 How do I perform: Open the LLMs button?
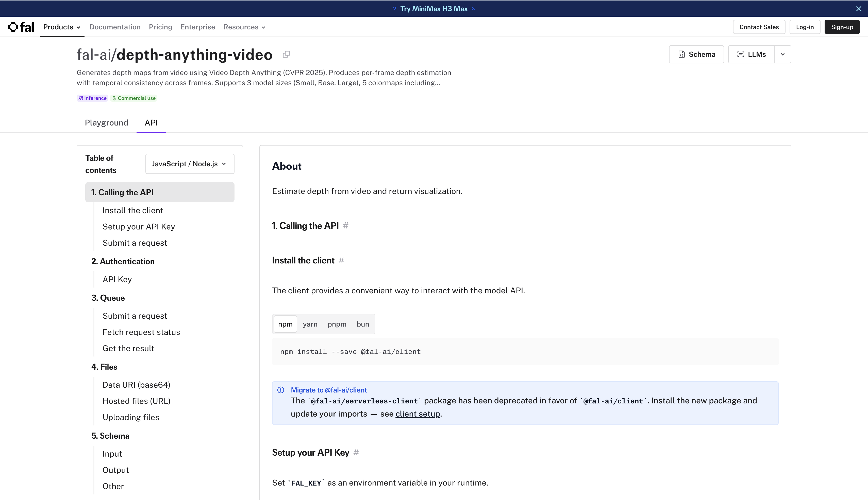tap(752, 54)
